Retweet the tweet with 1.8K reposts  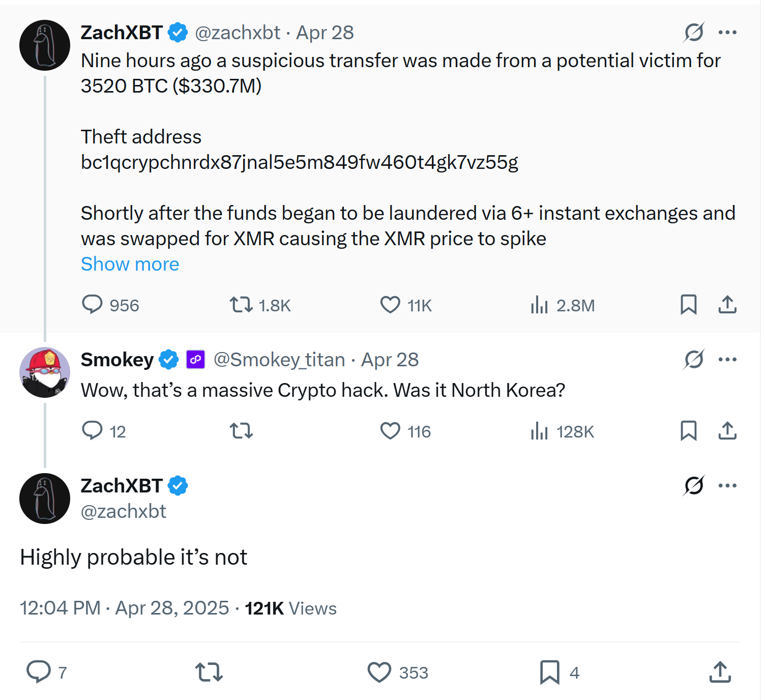241,305
